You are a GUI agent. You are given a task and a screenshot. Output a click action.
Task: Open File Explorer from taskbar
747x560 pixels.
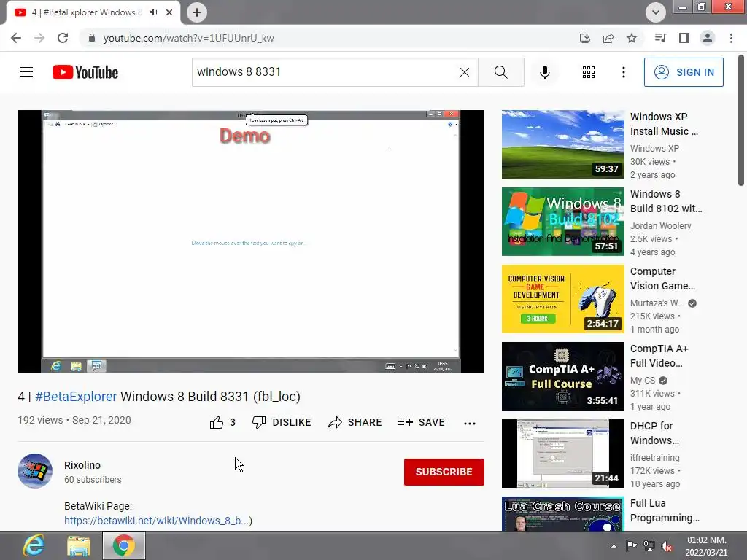click(79, 545)
